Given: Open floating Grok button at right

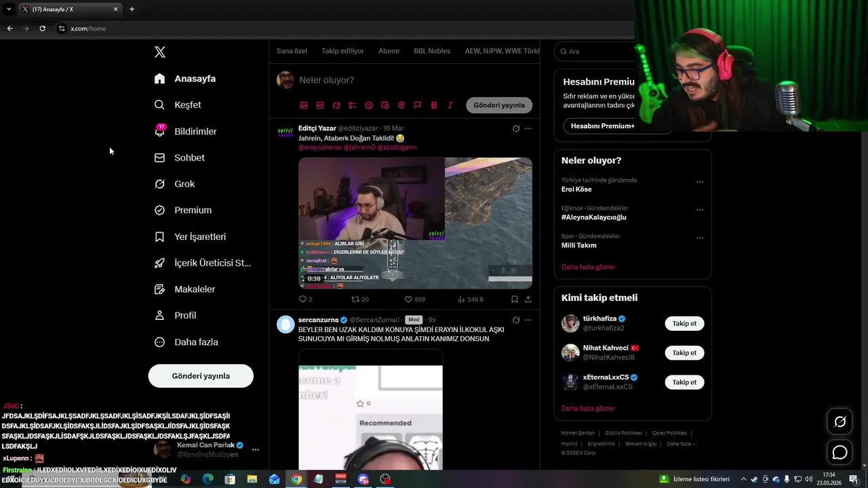Looking at the screenshot, I should point(840,422).
